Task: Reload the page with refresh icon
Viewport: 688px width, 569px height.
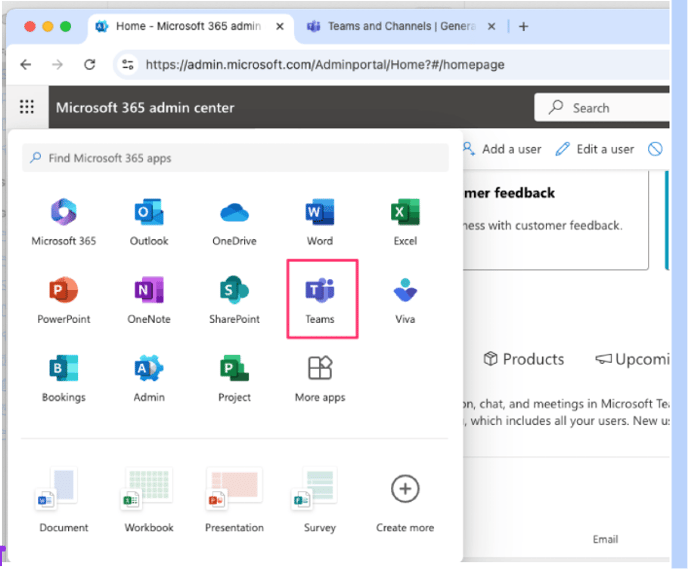Action: tap(90, 65)
